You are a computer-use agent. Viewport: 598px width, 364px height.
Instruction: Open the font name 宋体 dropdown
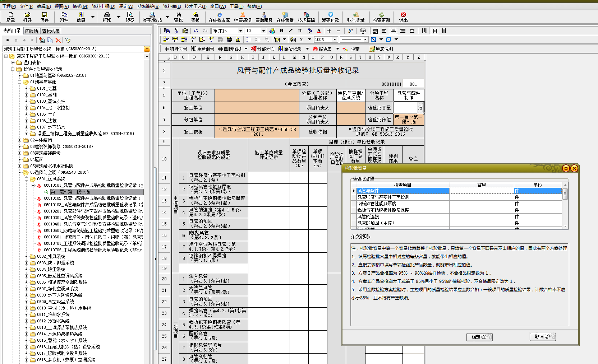pos(240,31)
